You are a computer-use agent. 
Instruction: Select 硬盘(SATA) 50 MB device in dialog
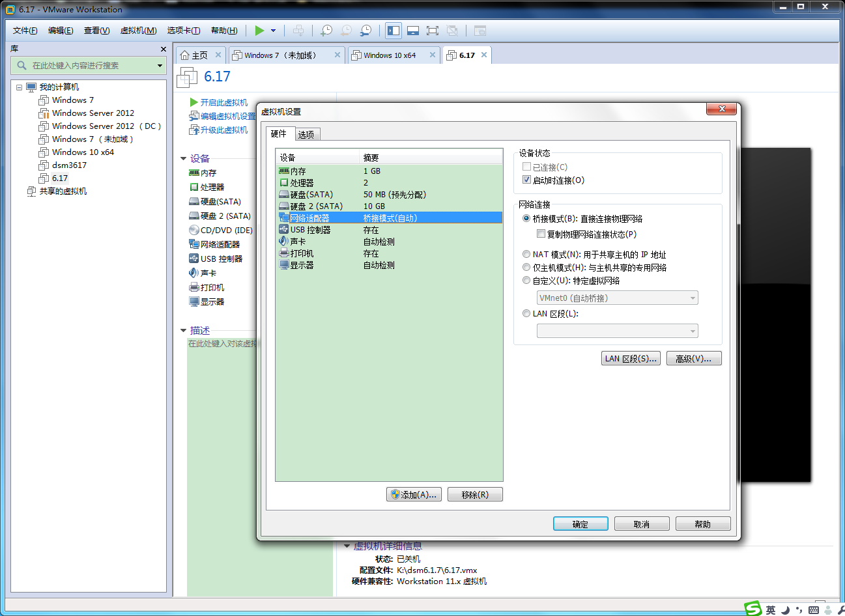390,195
